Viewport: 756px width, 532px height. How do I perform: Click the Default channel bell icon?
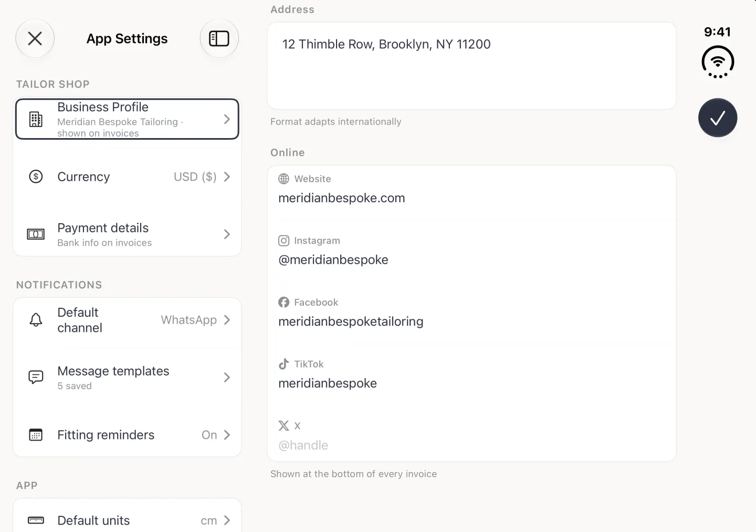[x=36, y=320]
